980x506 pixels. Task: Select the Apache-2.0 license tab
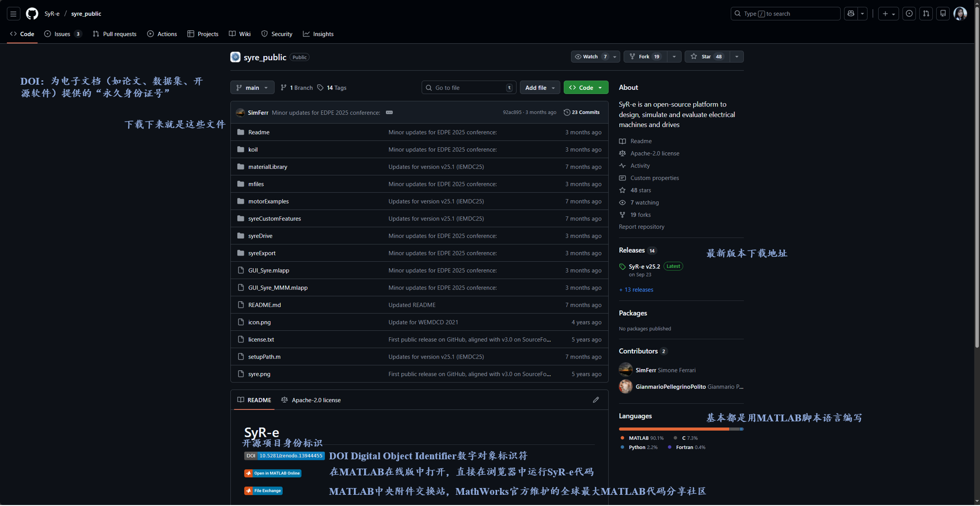[311, 400]
